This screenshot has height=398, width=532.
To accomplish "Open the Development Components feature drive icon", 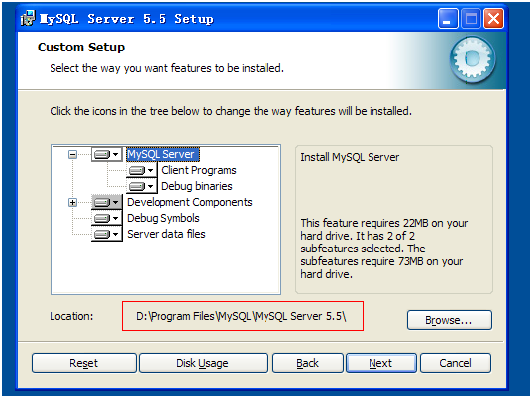I will pos(107,202).
